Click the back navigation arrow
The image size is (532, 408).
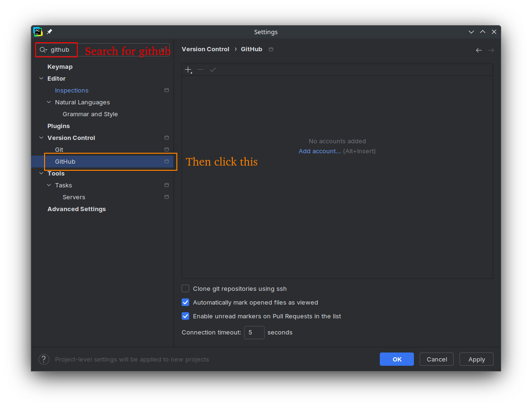[479, 50]
